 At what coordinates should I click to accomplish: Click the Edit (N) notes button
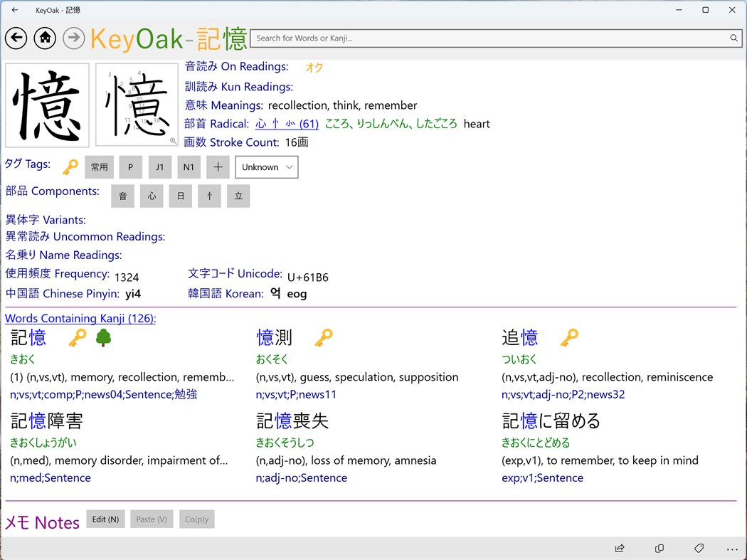pyautogui.click(x=105, y=519)
